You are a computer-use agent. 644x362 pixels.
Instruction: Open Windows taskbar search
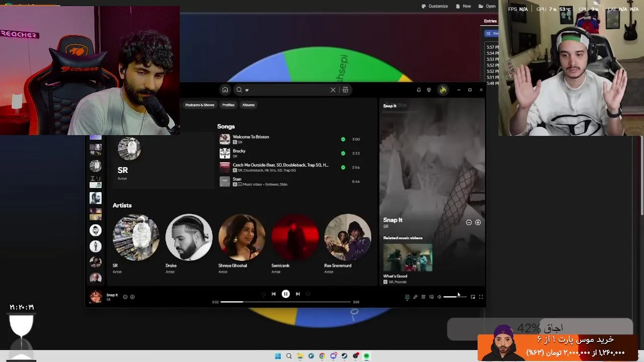(289, 356)
